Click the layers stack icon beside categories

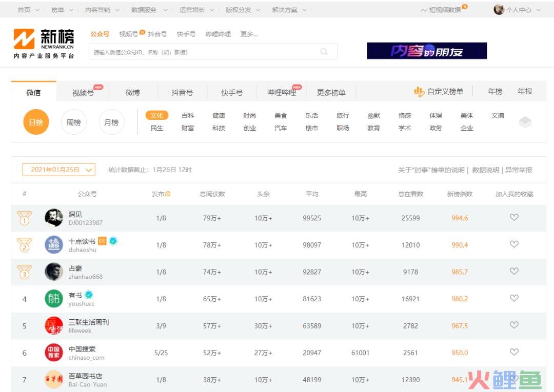pos(525,122)
